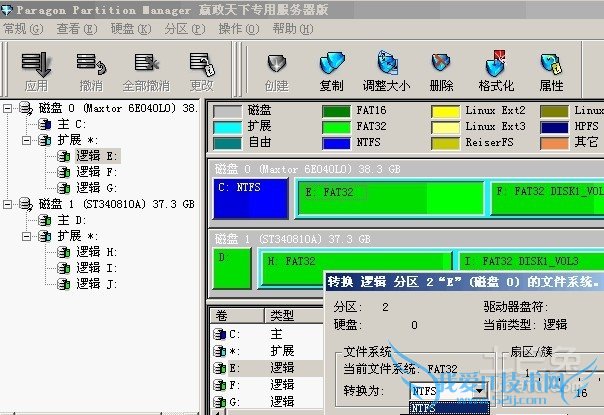Open the 分区(P) menu
This screenshot has height=415, width=604.
185,29
